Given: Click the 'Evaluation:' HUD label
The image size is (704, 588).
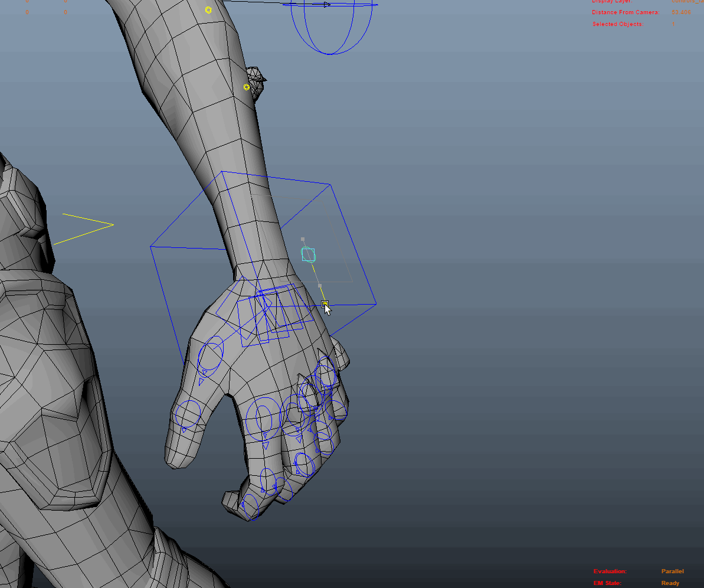Looking at the screenshot, I should 610,571.
